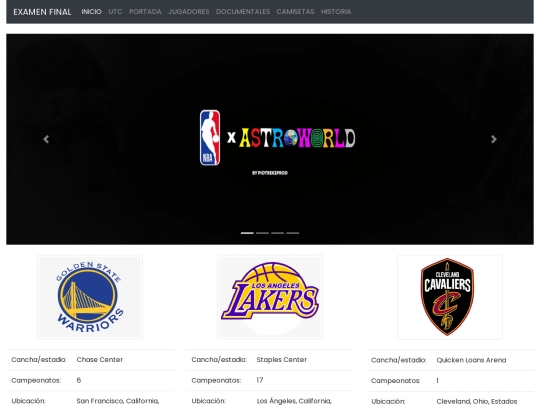Open the Los Angeles Lakers logo image
The width and height of the screenshot is (540, 405).
click(270, 297)
